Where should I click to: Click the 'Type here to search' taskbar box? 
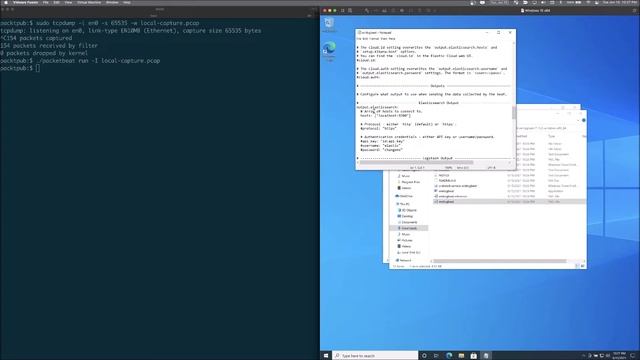coord(375,356)
